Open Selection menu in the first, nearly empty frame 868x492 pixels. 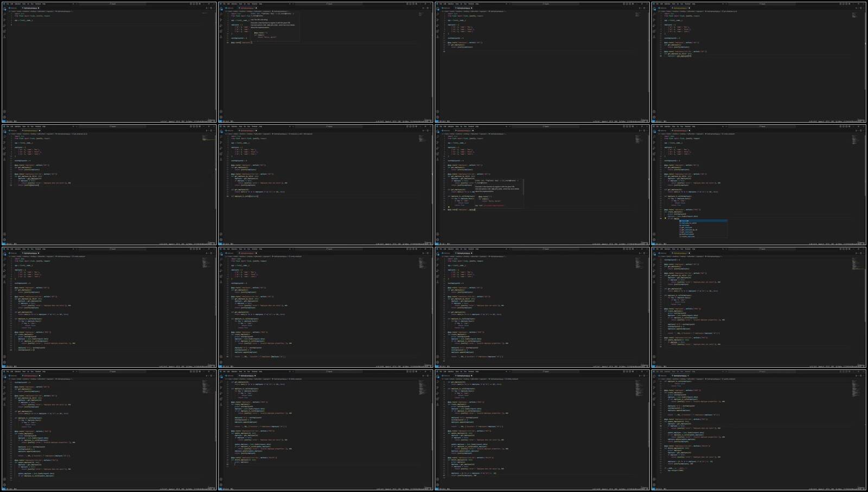click(x=18, y=4)
